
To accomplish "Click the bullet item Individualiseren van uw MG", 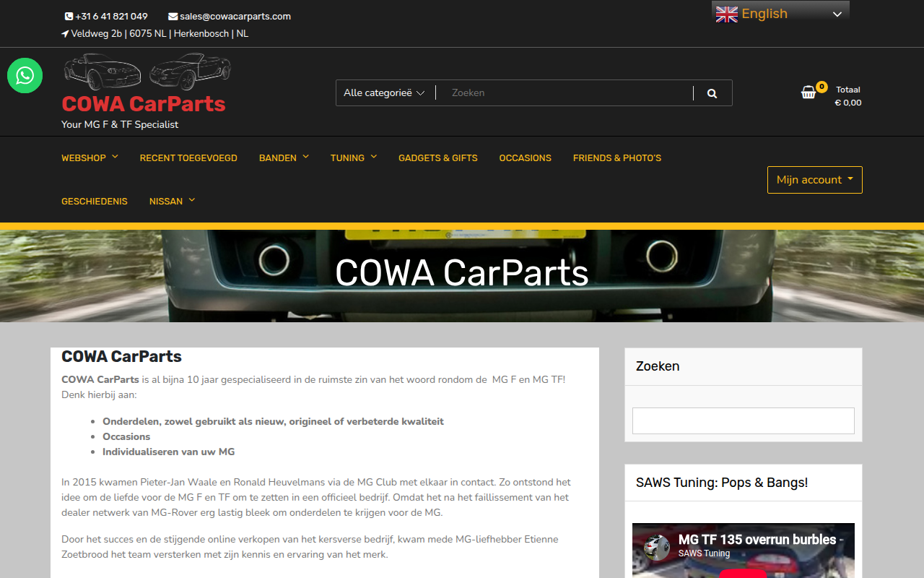I will coord(169,452).
